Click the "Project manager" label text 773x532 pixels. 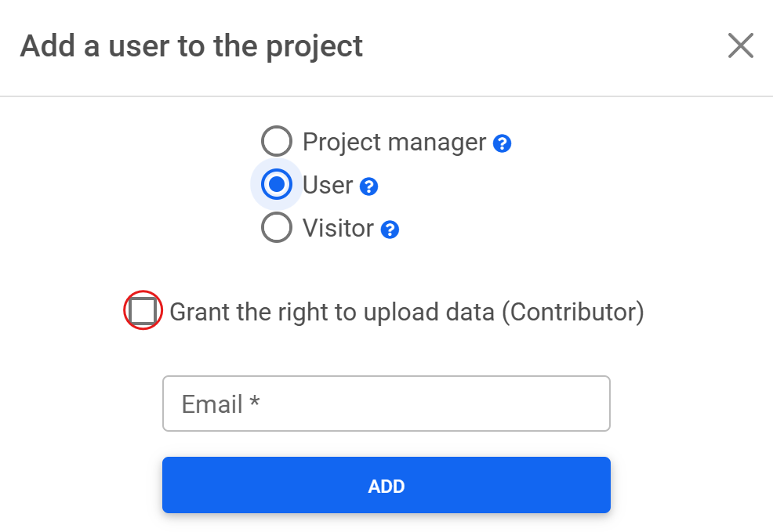[x=394, y=143]
